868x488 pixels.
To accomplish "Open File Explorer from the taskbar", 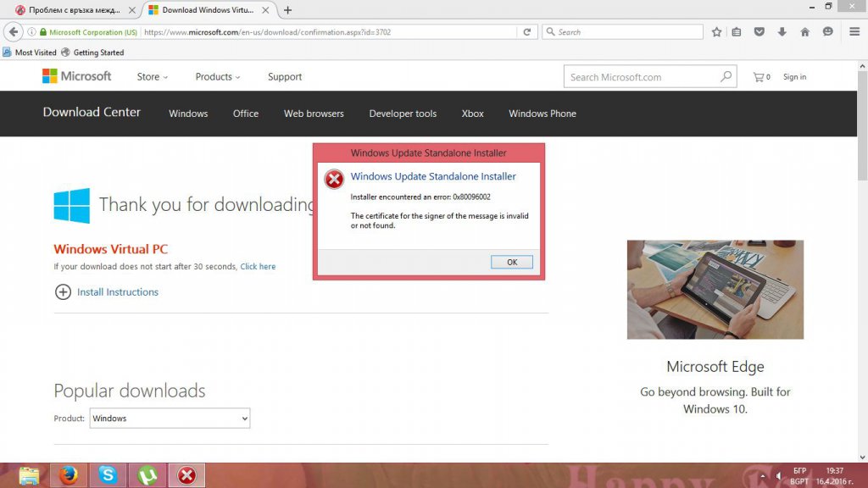I will tap(29, 475).
